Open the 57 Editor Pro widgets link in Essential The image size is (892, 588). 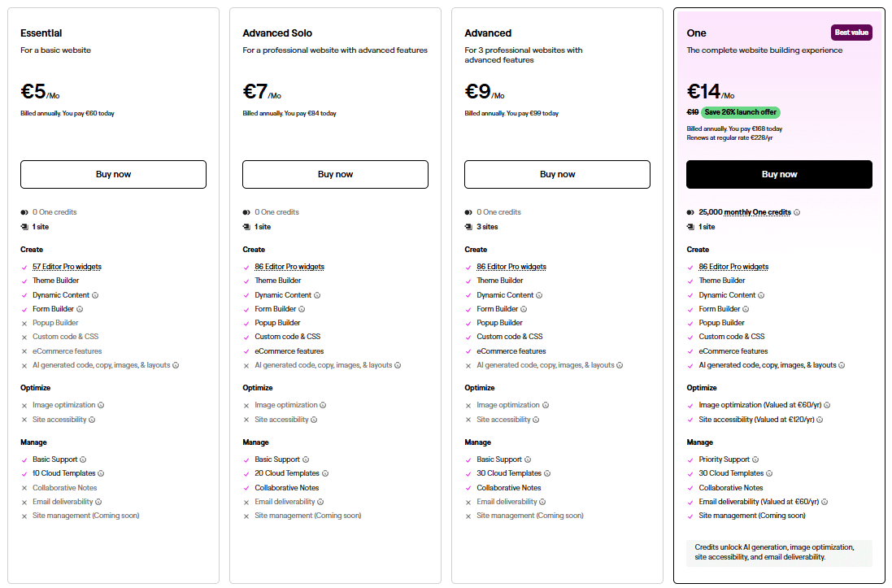(x=68, y=266)
